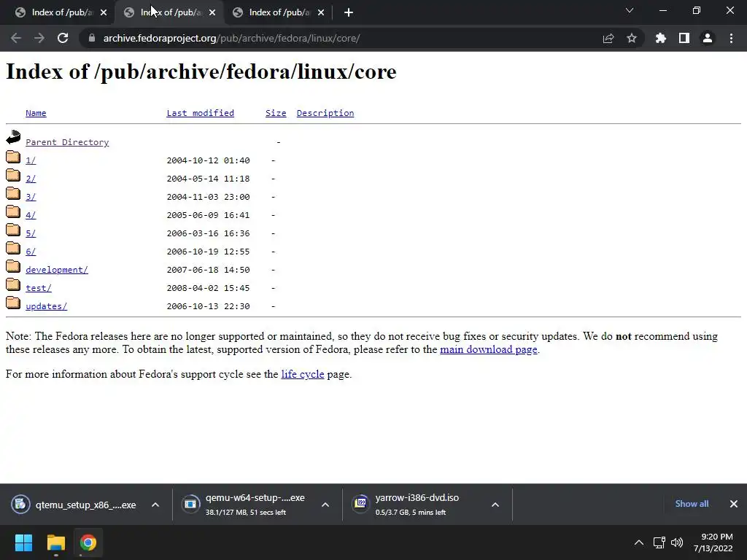Click the Chrome taskbar icon
This screenshot has width=747, height=560.
88,542
